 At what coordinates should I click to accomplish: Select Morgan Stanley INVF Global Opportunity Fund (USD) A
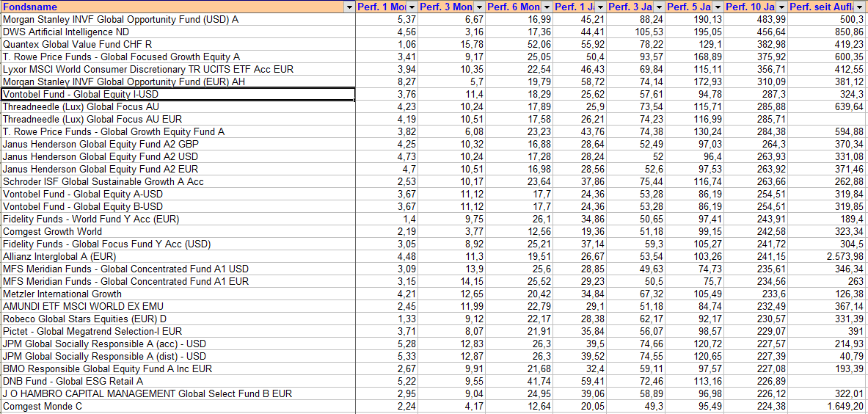[x=178, y=19]
